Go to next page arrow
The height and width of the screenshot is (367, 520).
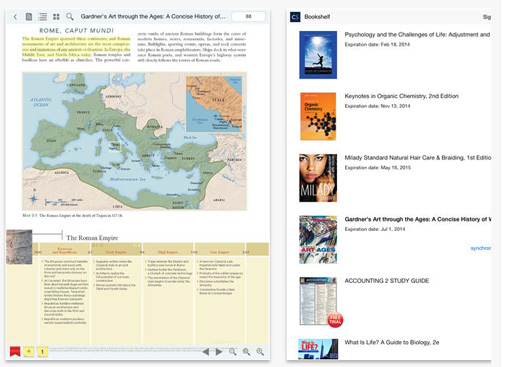pos(219,352)
